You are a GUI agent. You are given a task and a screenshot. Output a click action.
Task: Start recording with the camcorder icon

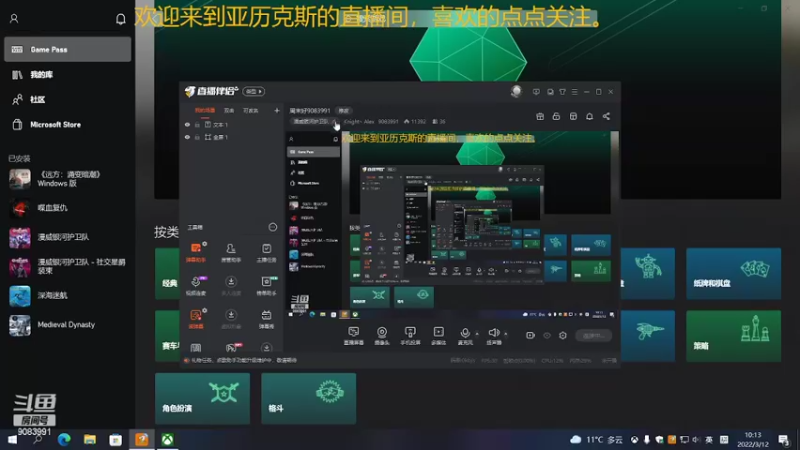pyautogui.click(x=531, y=336)
